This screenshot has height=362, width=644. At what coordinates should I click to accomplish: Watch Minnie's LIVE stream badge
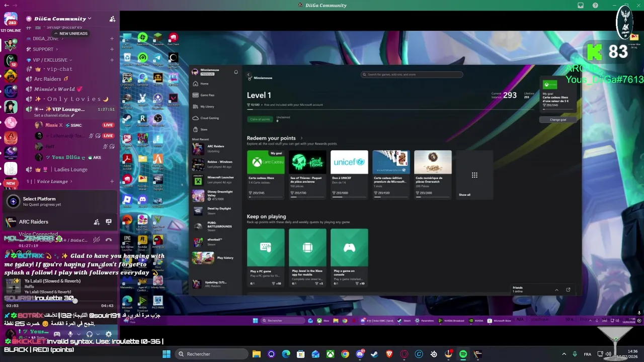click(108, 125)
